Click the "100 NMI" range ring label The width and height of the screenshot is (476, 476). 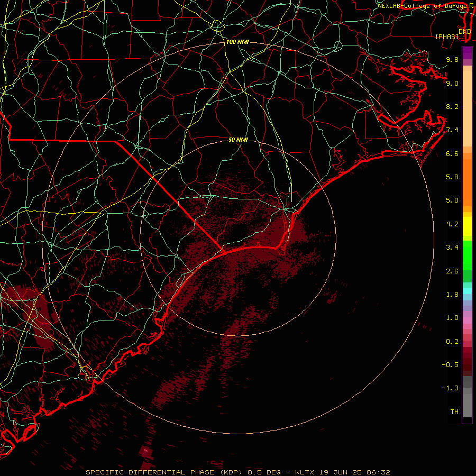237,42
